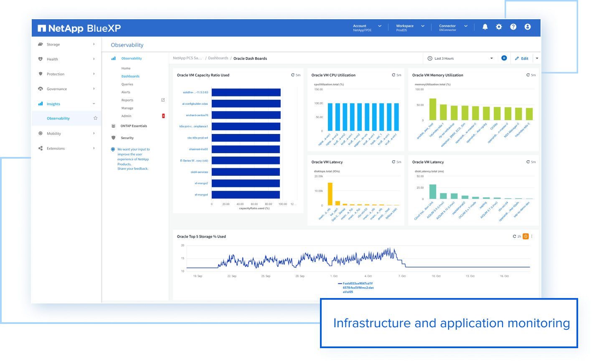This screenshot has height=364, width=594.
Task: Open the user profile icon
Action: (x=528, y=27)
